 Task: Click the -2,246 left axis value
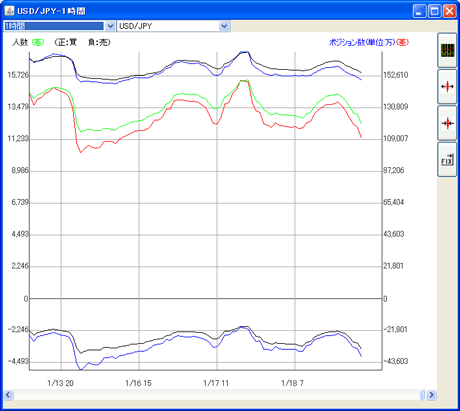coord(18,330)
